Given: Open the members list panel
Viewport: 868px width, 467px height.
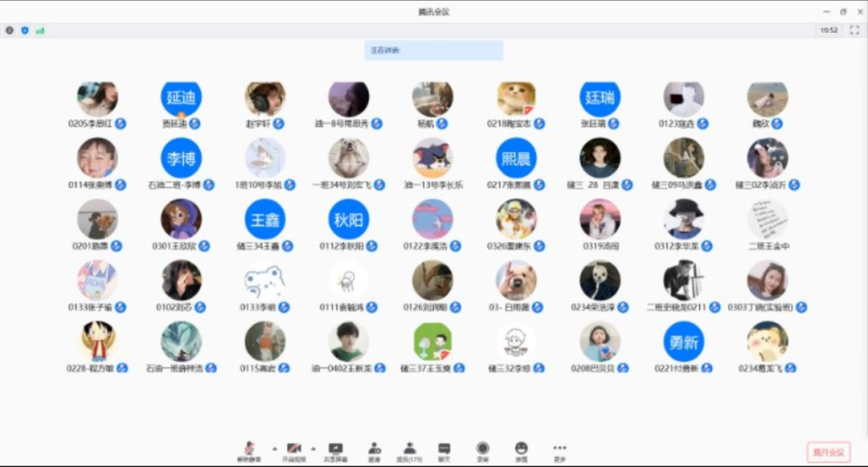Looking at the screenshot, I should (x=409, y=450).
